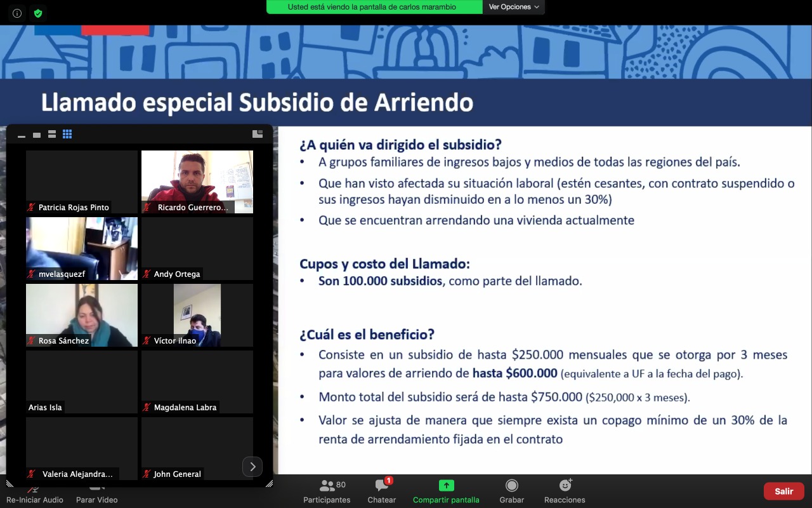The height and width of the screenshot is (508, 812).
Task: Open the Participantes panel showing 80
Action: (327, 492)
